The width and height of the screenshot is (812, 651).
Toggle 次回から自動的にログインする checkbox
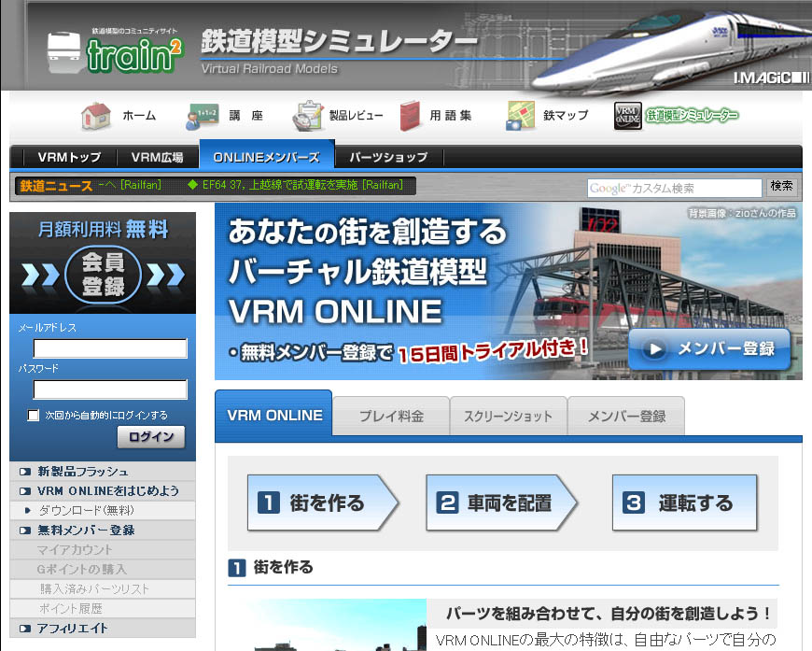pyautogui.click(x=34, y=416)
